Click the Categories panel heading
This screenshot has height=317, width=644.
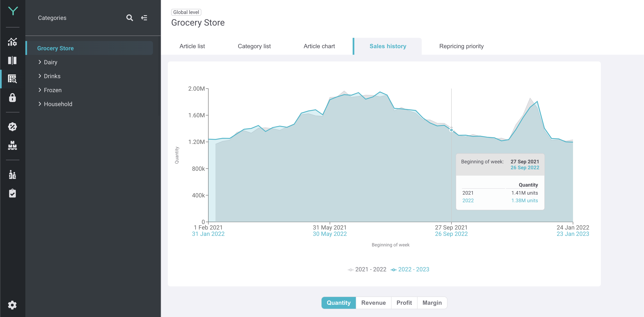coord(52,18)
